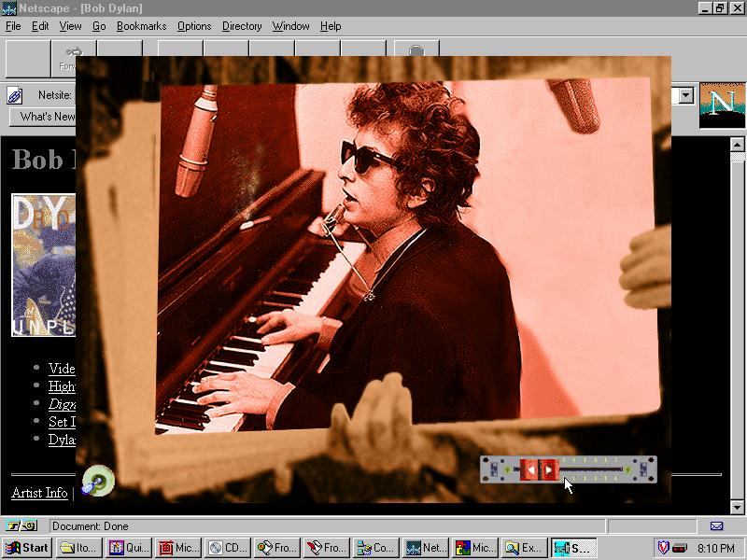The height and width of the screenshot is (560, 747).
Task: Switch to 'Mic...' taskbar button with puzzle icon
Action: pyautogui.click(x=475, y=548)
